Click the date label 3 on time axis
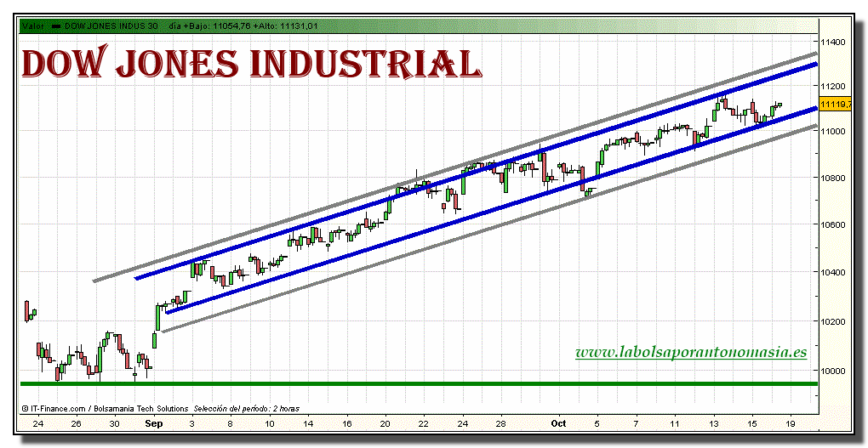Viewport: 868px width, 448px height. click(x=191, y=424)
